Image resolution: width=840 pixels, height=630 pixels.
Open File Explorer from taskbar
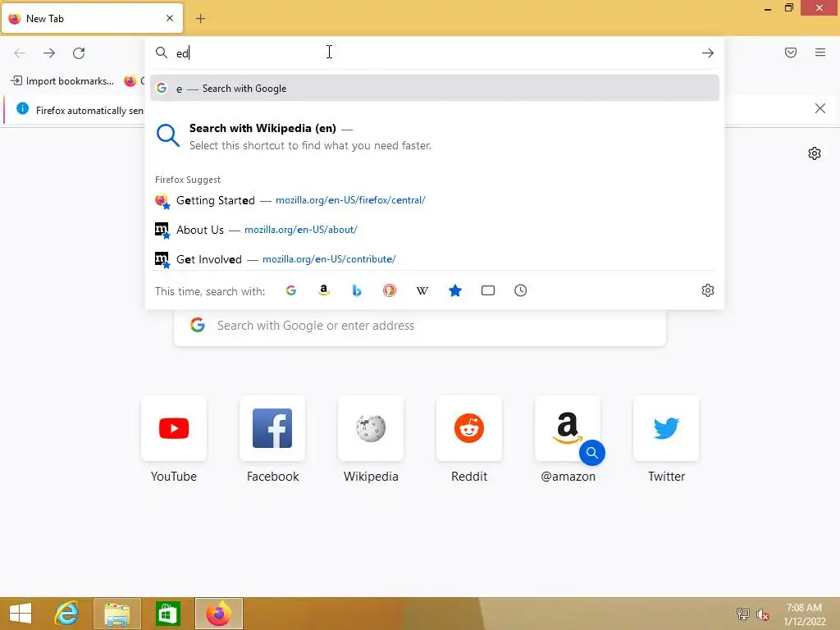(117, 614)
